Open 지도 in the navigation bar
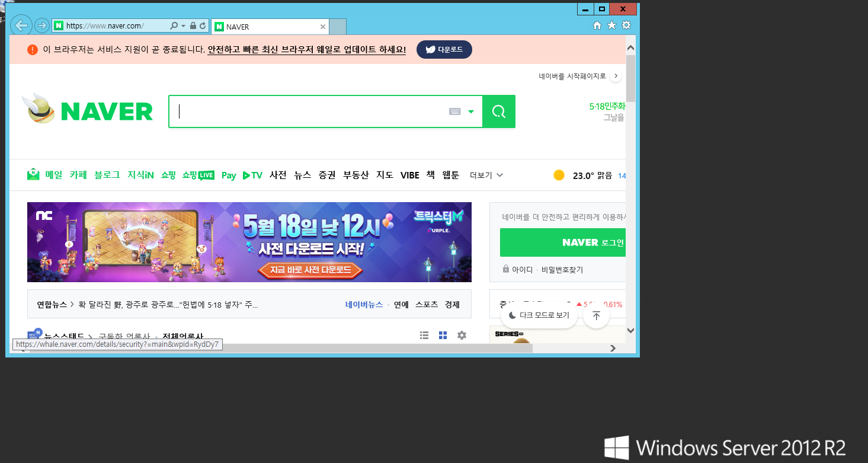868x463 pixels. tap(385, 175)
